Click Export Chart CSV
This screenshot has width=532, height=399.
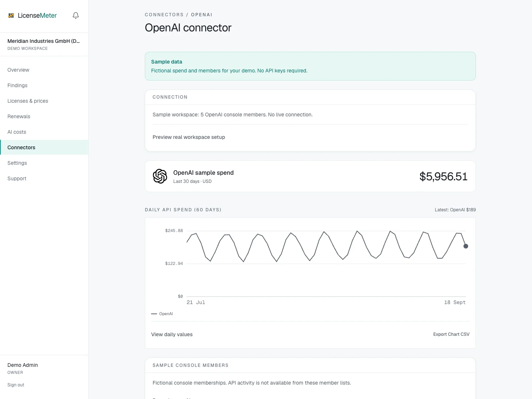[x=451, y=334]
